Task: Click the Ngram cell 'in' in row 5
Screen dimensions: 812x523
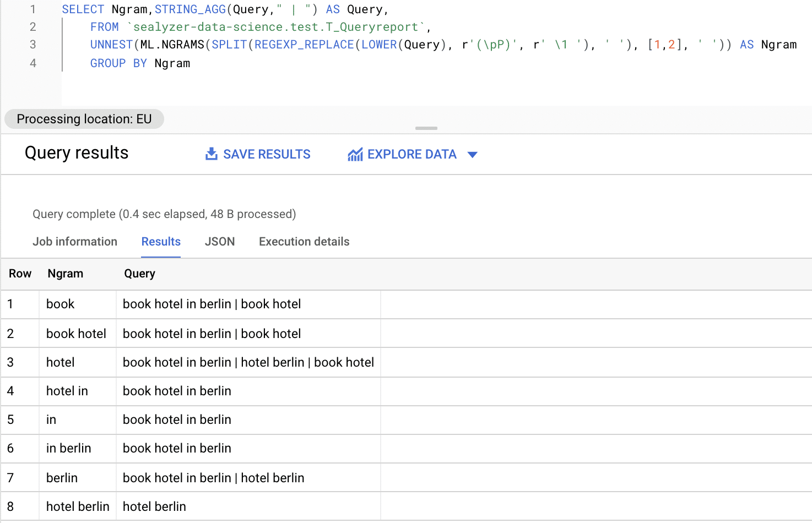Action: click(78, 420)
